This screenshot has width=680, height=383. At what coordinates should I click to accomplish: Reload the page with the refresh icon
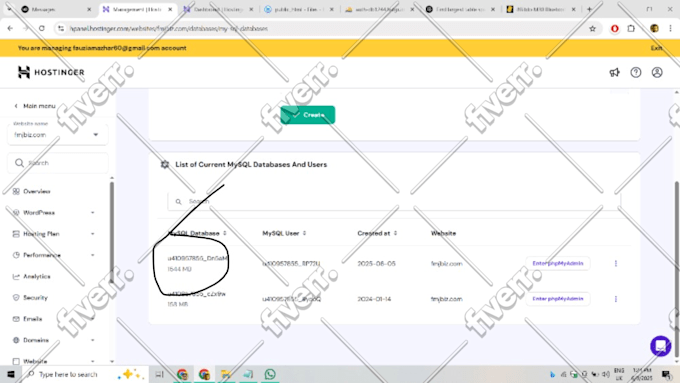(x=42, y=28)
